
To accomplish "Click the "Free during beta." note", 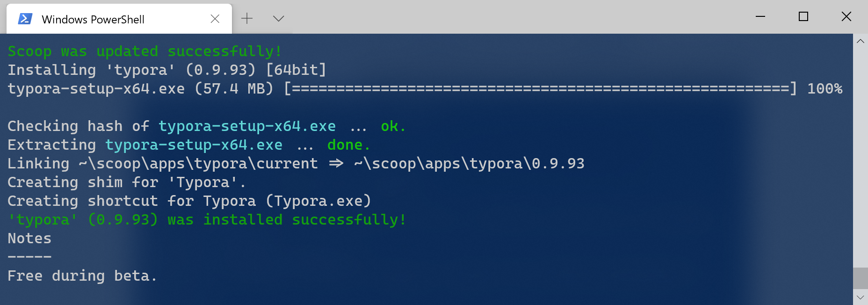I will 82,276.
